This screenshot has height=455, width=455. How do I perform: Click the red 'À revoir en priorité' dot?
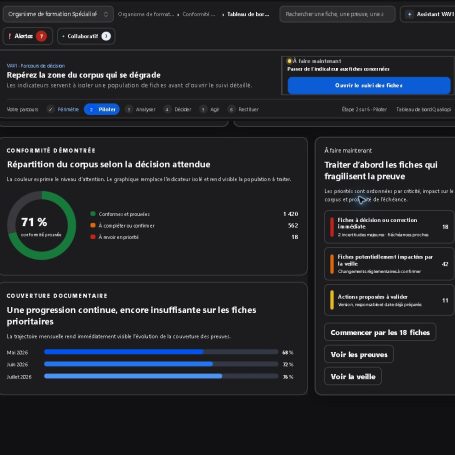pyautogui.click(x=93, y=237)
